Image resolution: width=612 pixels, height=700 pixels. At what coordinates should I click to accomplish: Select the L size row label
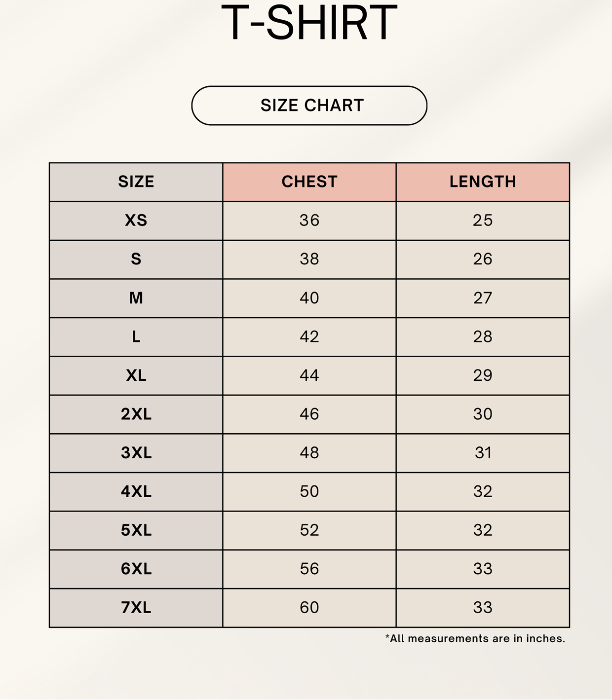tap(136, 337)
